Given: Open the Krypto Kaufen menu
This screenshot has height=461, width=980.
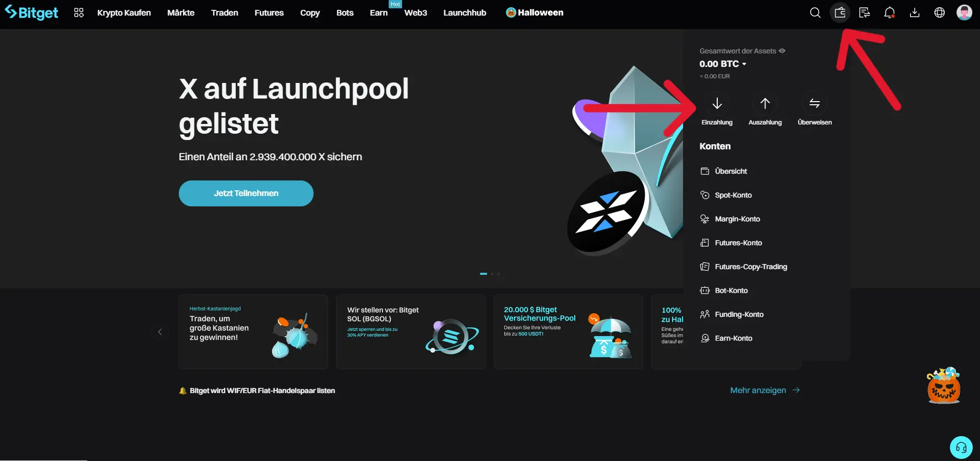Looking at the screenshot, I should click(x=124, y=12).
